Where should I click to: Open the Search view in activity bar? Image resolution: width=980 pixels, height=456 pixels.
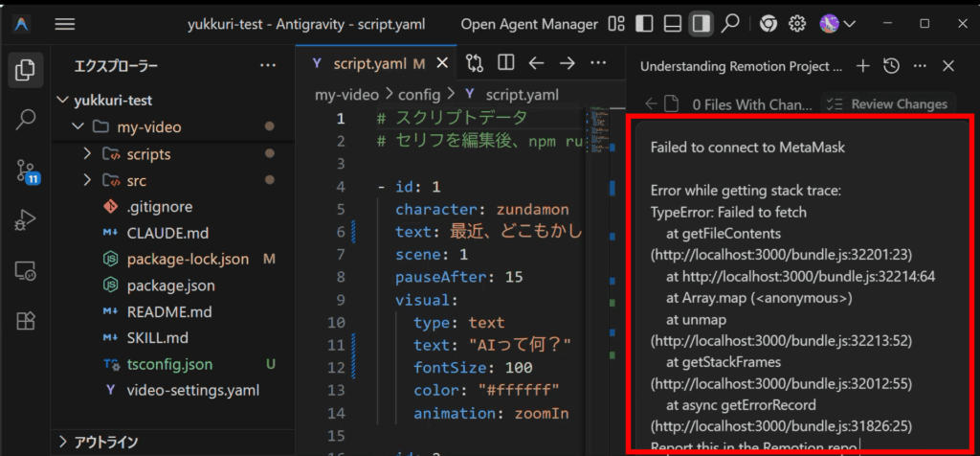point(26,120)
